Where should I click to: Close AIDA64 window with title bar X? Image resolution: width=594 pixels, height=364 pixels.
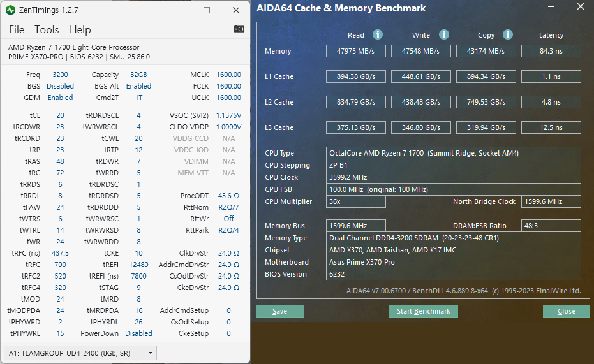pos(581,6)
